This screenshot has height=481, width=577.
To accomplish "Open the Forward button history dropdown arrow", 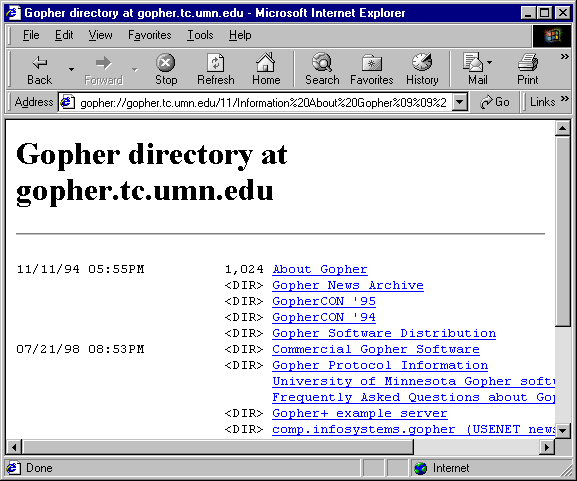I will [135, 69].
